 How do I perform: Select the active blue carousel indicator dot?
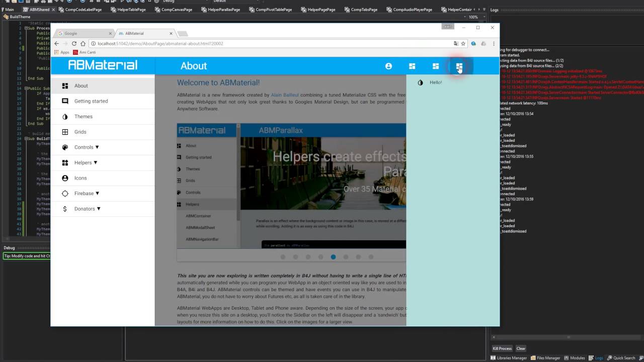click(333, 257)
